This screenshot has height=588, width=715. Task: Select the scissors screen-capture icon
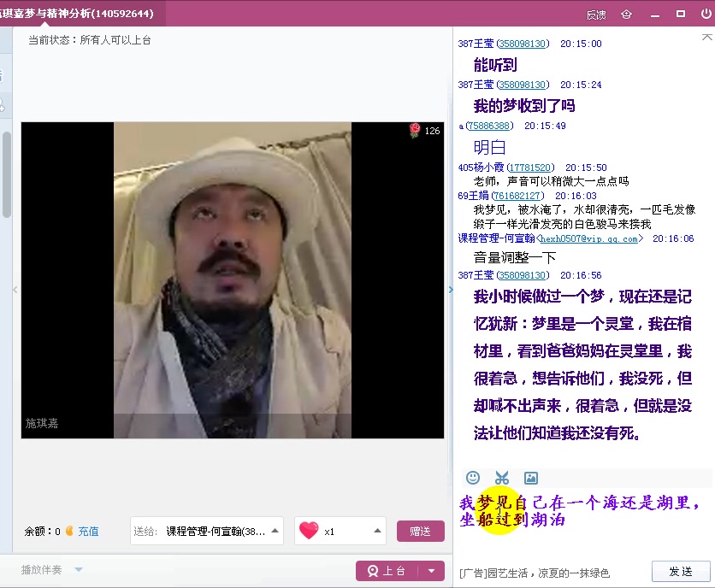pyautogui.click(x=501, y=478)
